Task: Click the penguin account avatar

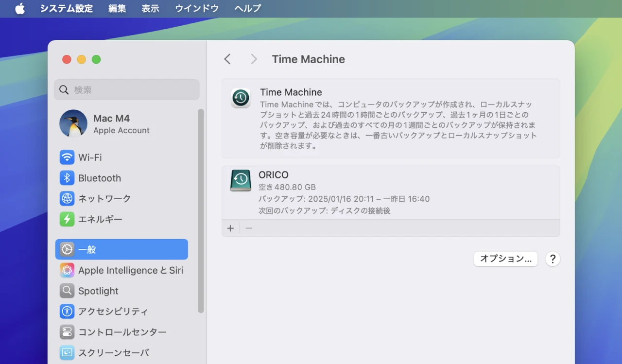Action: coord(73,123)
